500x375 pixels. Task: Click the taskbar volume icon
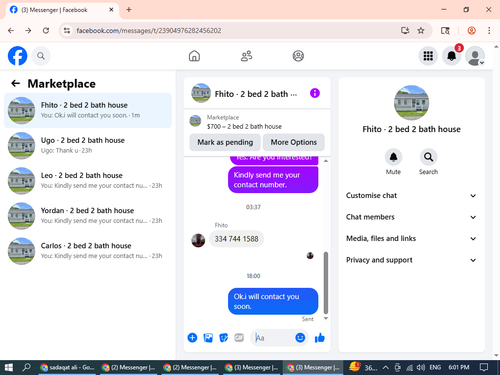click(420, 367)
